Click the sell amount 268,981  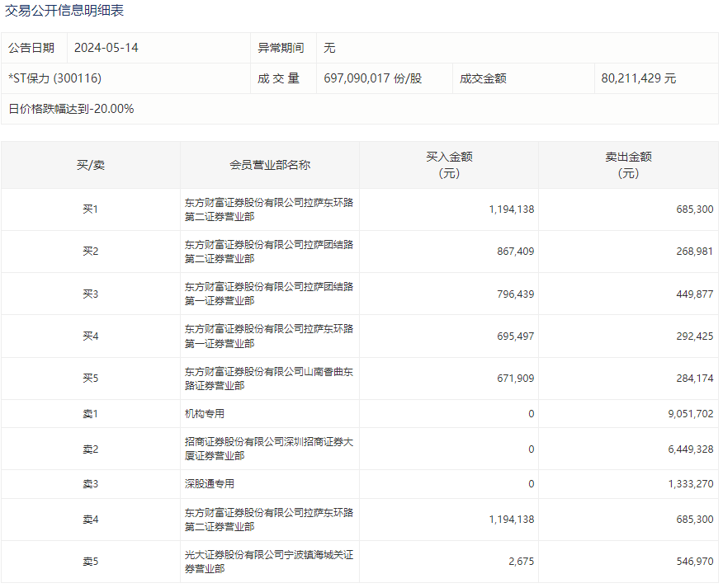[695, 252]
